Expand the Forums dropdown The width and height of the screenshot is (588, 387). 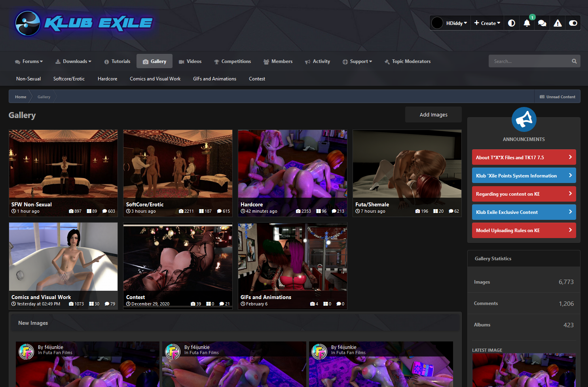[29, 61]
